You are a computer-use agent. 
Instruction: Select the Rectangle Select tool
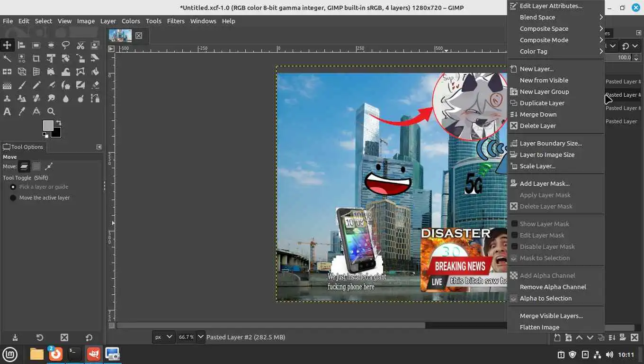36,45
